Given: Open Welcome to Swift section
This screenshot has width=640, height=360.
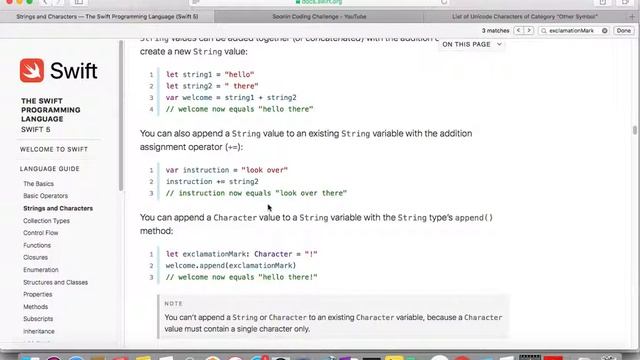Looking at the screenshot, I should tap(54, 149).
